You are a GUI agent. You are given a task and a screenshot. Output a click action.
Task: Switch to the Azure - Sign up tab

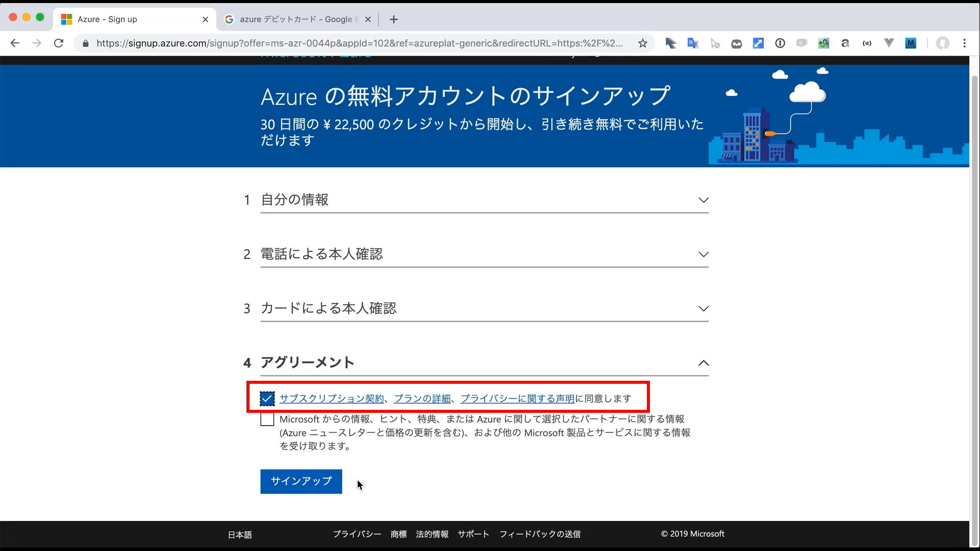[135, 19]
